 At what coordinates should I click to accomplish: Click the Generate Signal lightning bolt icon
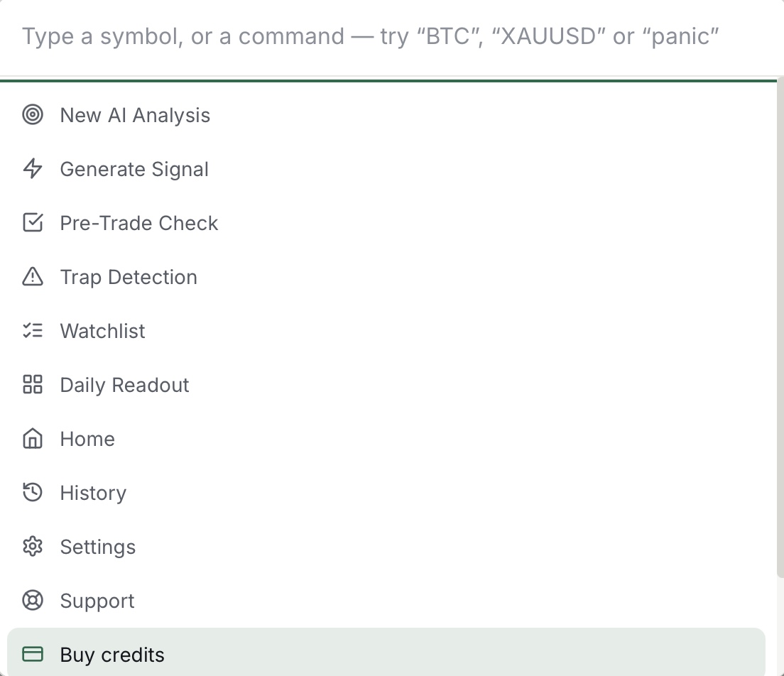(33, 169)
